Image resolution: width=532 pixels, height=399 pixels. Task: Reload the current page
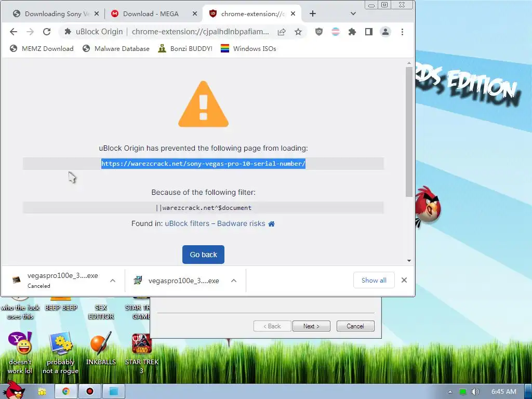click(x=47, y=32)
